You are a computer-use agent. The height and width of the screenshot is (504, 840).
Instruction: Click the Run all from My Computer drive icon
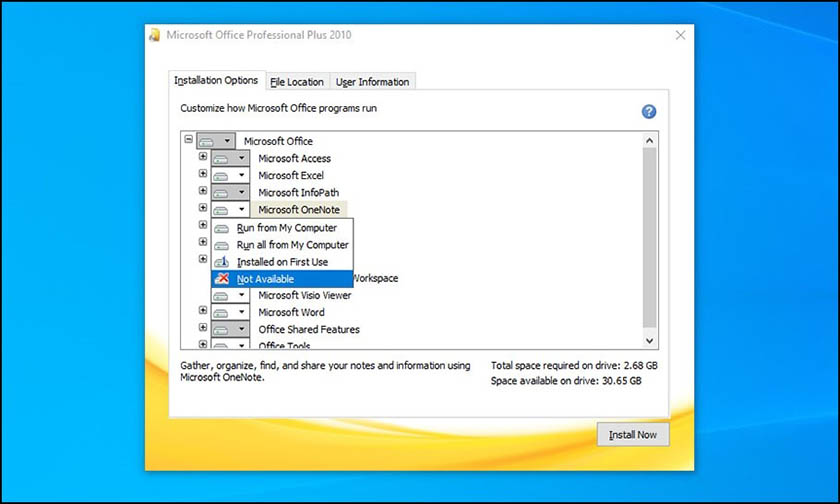coord(222,245)
